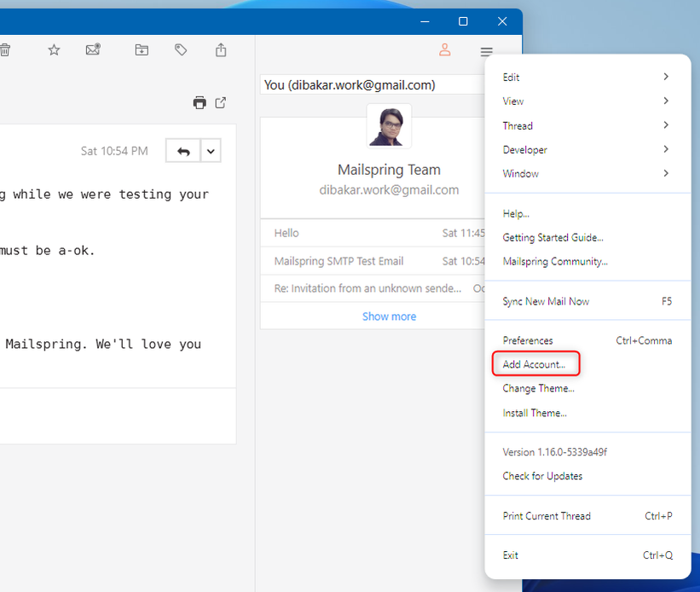Click the Show more link
Image resolution: width=700 pixels, height=592 pixels.
[389, 316]
